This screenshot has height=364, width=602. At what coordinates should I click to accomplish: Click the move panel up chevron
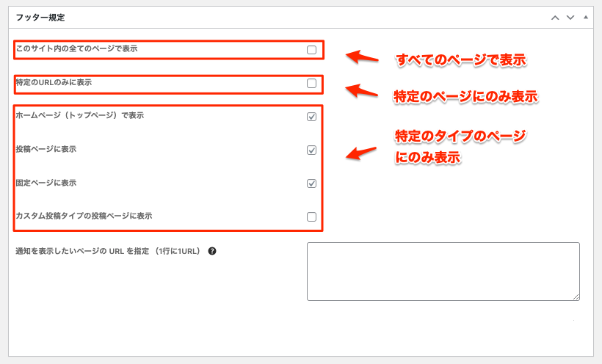555,17
